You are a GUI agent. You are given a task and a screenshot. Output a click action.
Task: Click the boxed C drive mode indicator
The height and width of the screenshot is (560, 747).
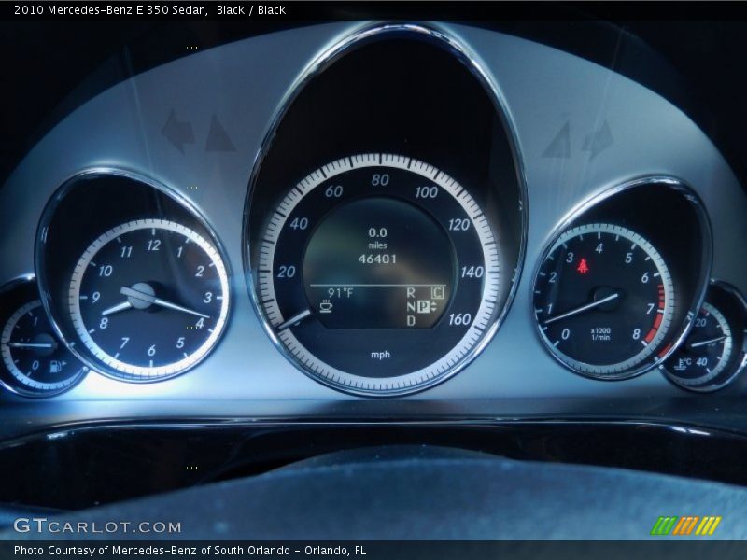click(437, 292)
